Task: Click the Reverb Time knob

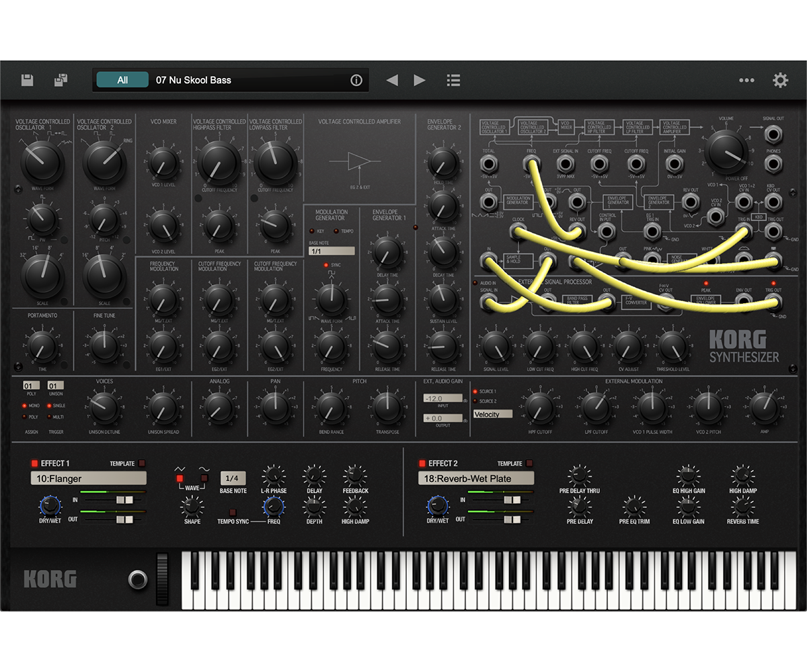Action: click(x=743, y=506)
